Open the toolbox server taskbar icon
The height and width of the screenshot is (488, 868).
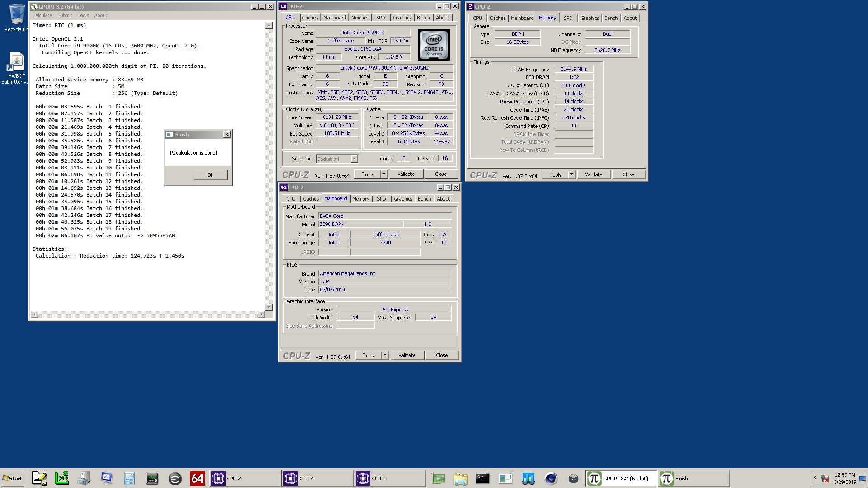click(84, 479)
